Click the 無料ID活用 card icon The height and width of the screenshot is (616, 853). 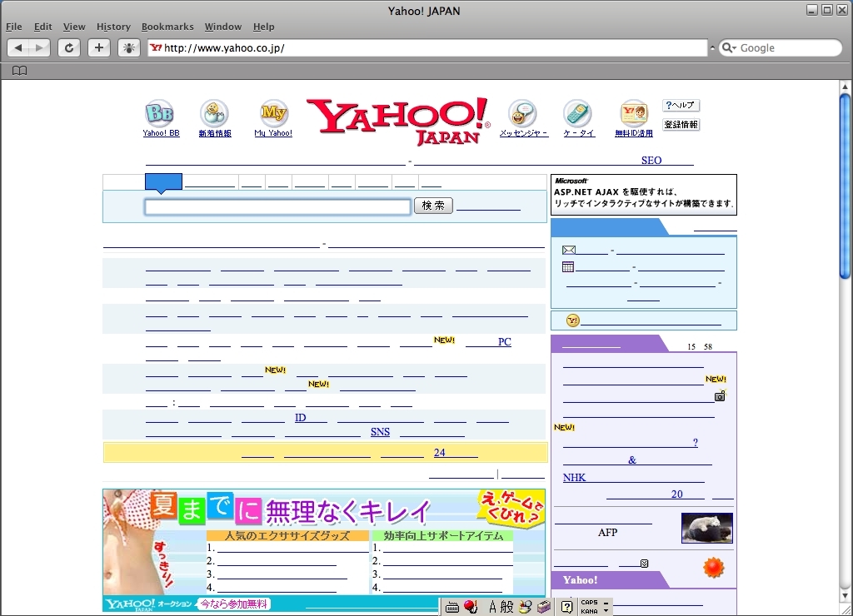(634, 113)
